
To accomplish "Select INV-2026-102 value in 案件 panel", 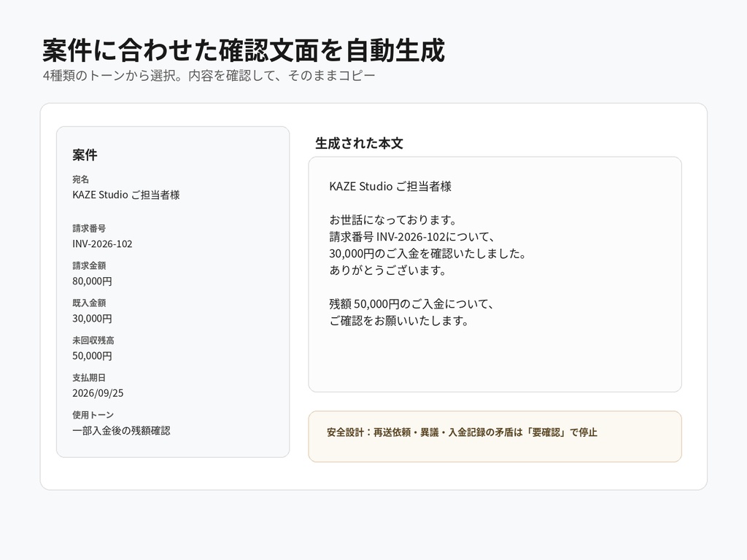I will click(x=102, y=244).
